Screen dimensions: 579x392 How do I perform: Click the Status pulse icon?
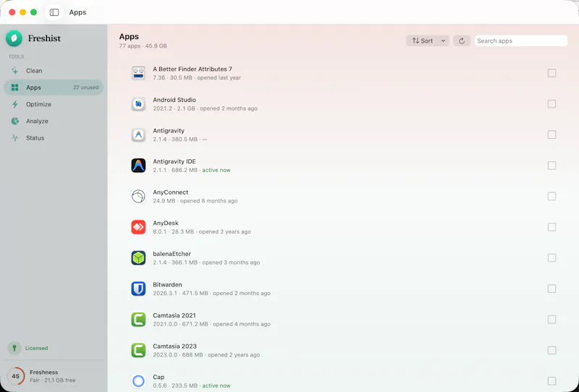[14, 138]
